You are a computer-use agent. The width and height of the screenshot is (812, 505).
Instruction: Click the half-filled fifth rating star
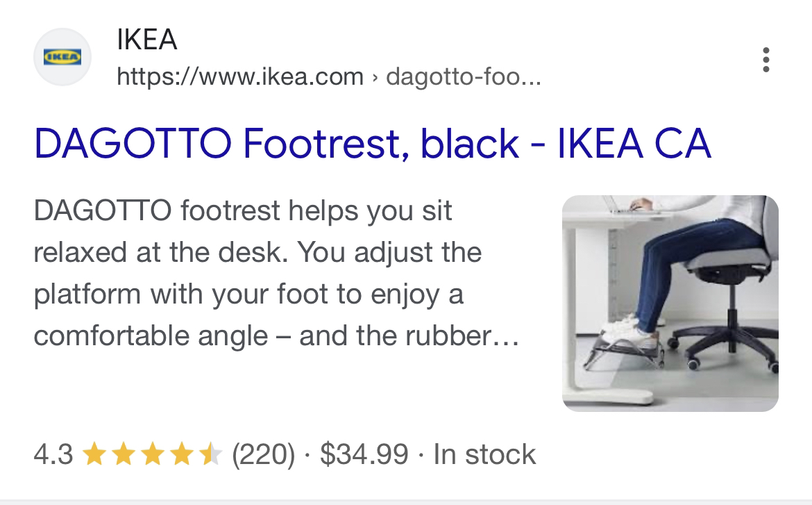[210, 454]
